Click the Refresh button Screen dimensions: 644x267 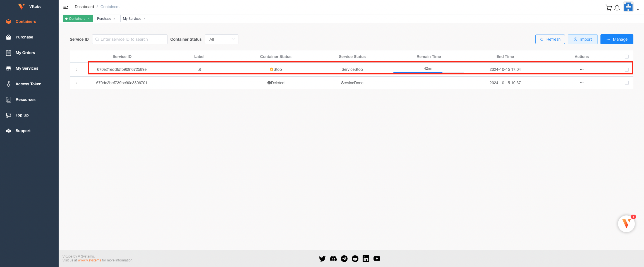(x=550, y=39)
